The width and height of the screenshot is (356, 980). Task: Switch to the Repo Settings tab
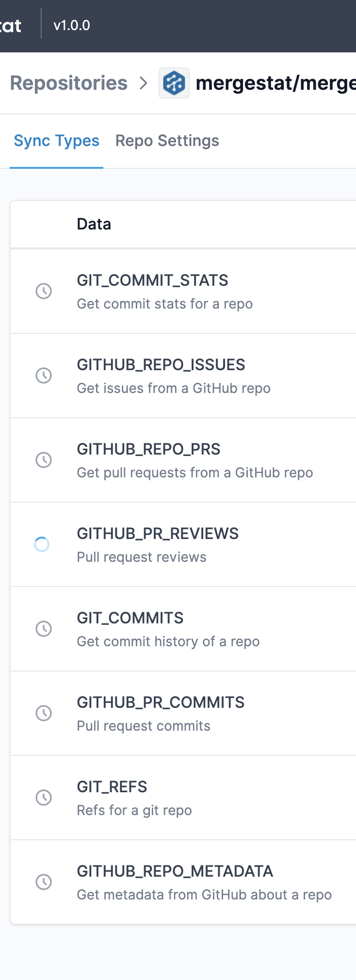pyautogui.click(x=167, y=140)
